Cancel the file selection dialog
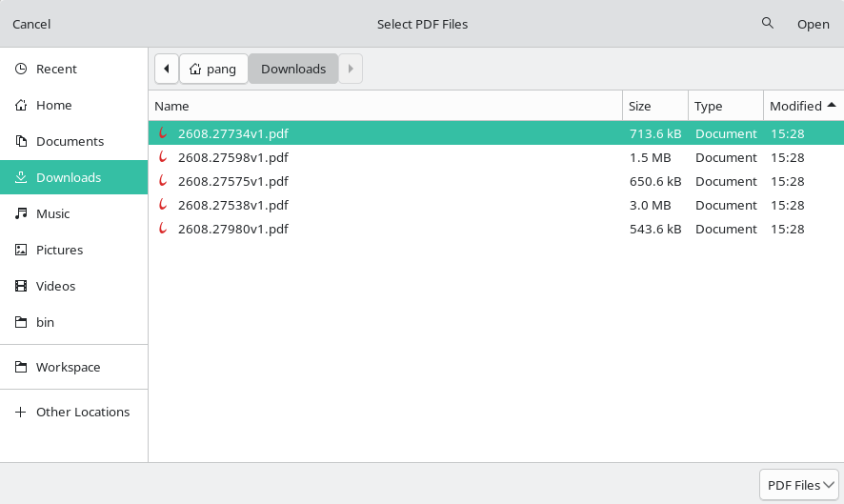The image size is (844, 504). [x=31, y=24]
